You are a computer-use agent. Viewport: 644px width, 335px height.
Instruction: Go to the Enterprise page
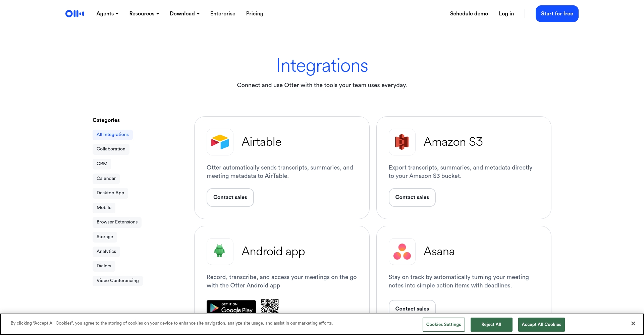pyautogui.click(x=223, y=14)
